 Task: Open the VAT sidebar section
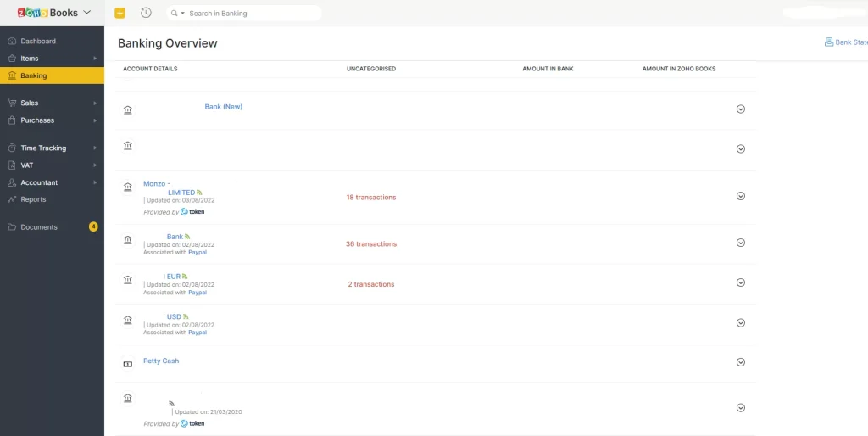(52, 165)
